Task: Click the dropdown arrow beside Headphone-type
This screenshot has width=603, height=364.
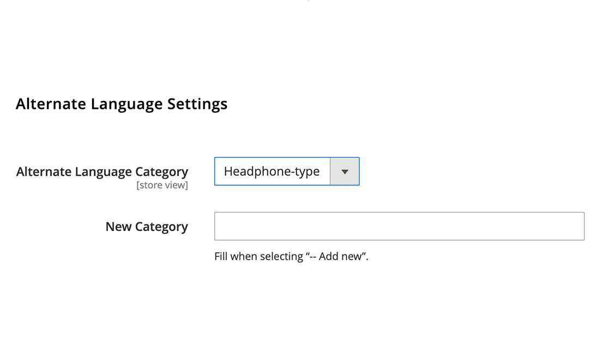Action: point(345,172)
